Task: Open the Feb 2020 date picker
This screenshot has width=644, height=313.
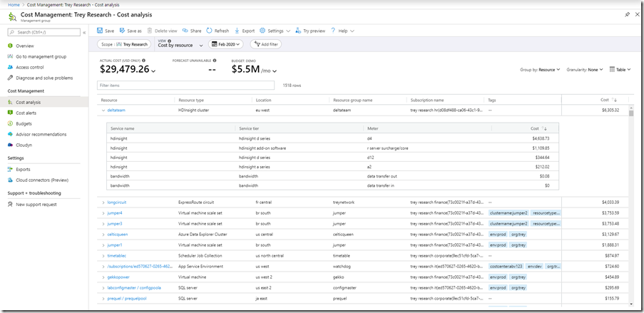Action: (x=225, y=44)
